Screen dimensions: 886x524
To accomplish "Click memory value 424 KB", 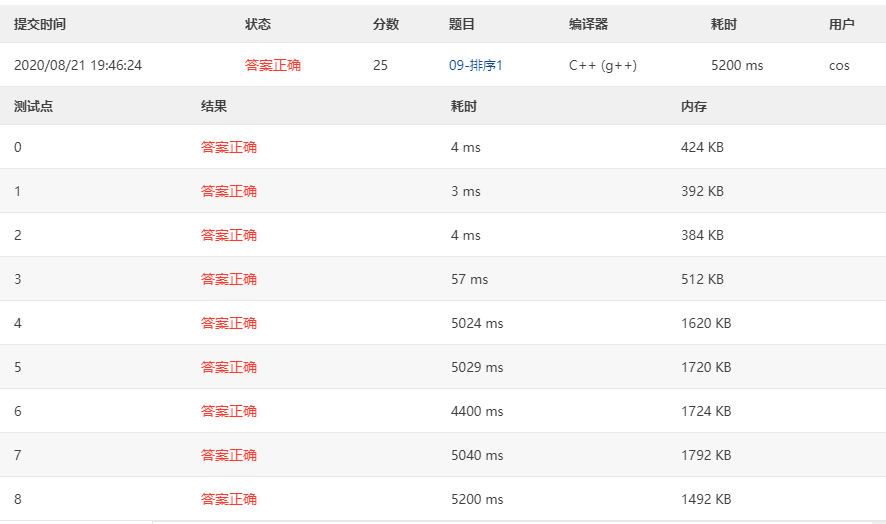I will (702, 148).
